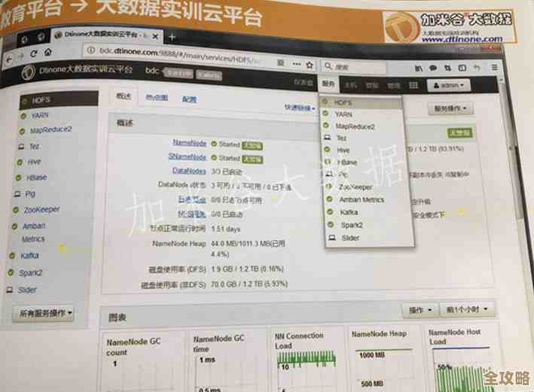Click the browser back arrow
The width and height of the screenshot is (534, 392).
[9, 60]
